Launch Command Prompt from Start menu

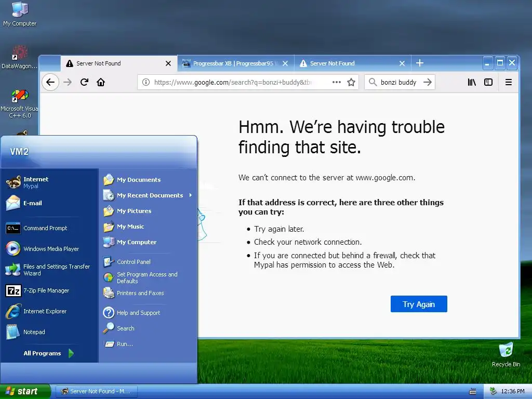pyautogui.click(x=49, y=228)
